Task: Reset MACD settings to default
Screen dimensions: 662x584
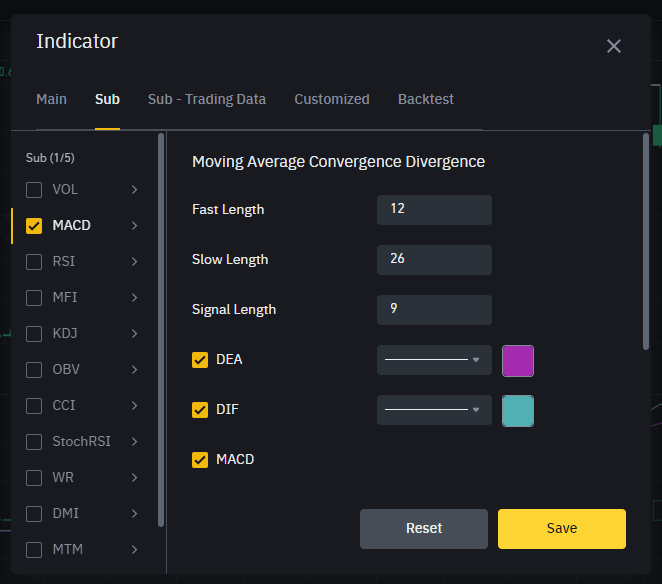Action: 424,528
